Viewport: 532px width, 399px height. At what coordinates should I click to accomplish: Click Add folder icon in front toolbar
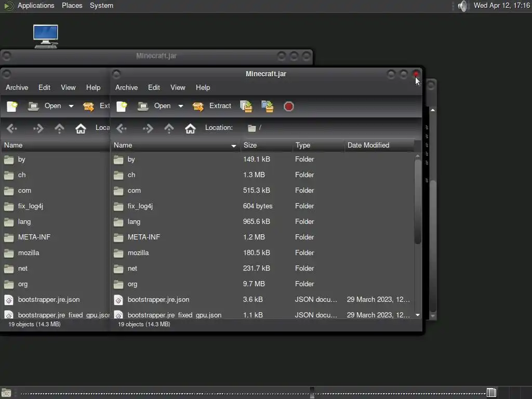268,106
